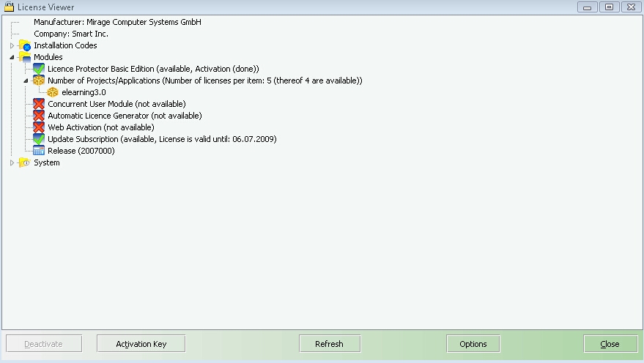The image size is (644, 363).
Task: Click the green checkmark icon beside Licence Protector Basic Edition
Action: click(x=39, y=69)
